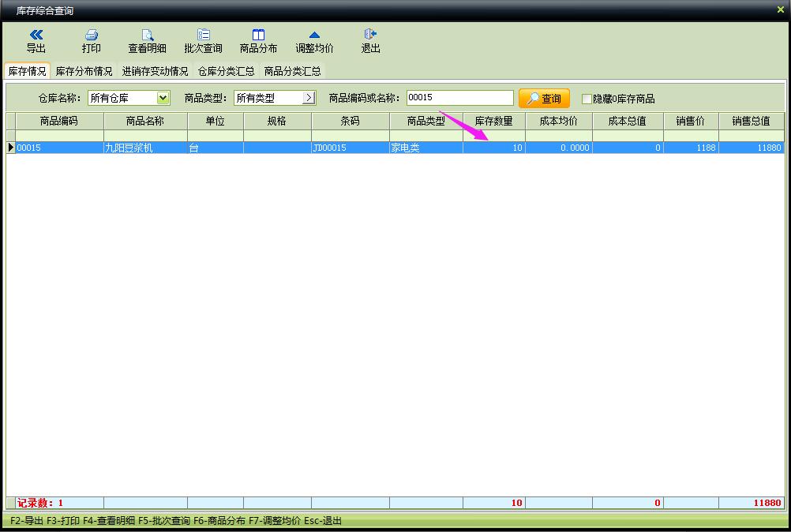Click footer total 11880

(x=767, y=503)
